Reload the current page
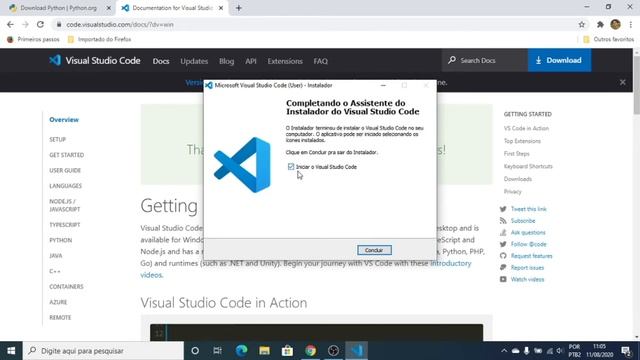 point(40,24)
